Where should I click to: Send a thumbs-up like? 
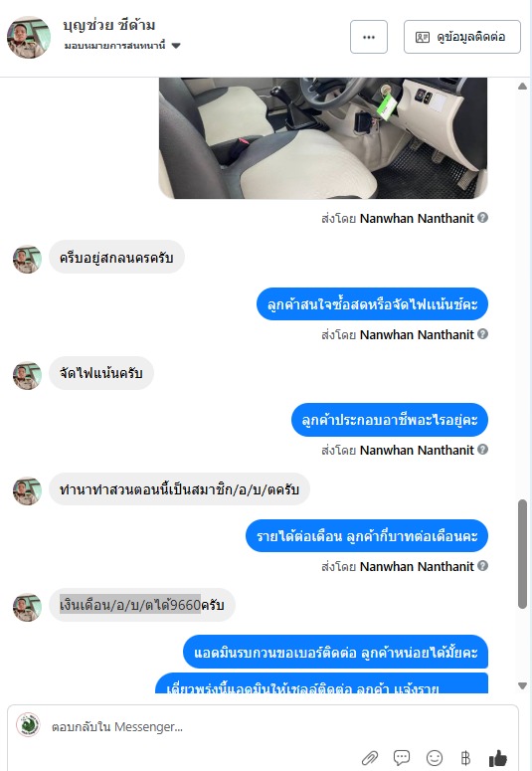tap(497, 758)
